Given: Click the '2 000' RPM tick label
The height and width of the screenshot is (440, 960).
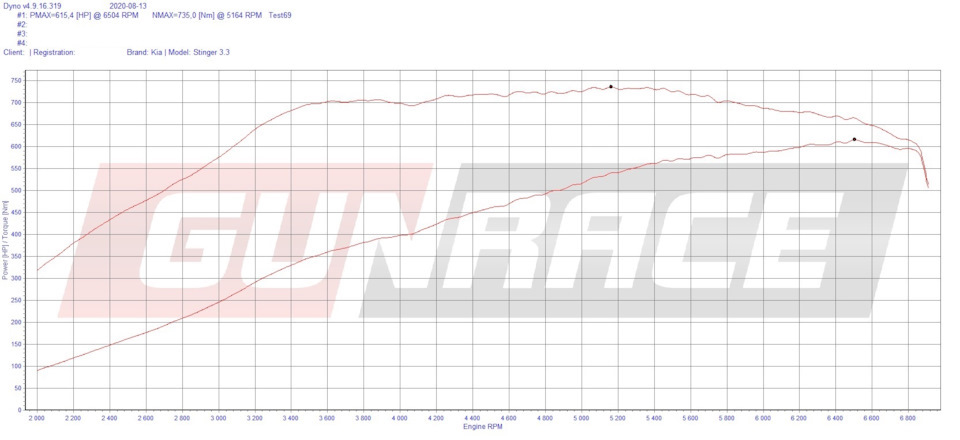Looking at the screenshot, I should tap(37, 417).
